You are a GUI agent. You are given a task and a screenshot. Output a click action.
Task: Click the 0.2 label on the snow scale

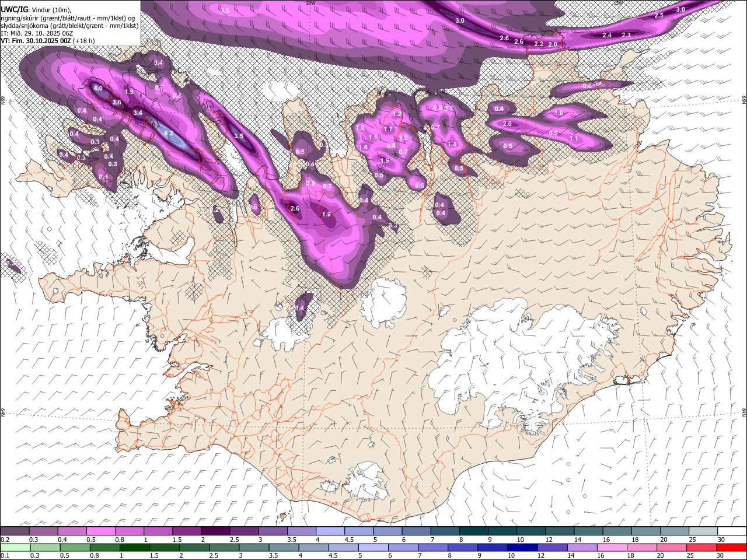(x=5, y=540)
